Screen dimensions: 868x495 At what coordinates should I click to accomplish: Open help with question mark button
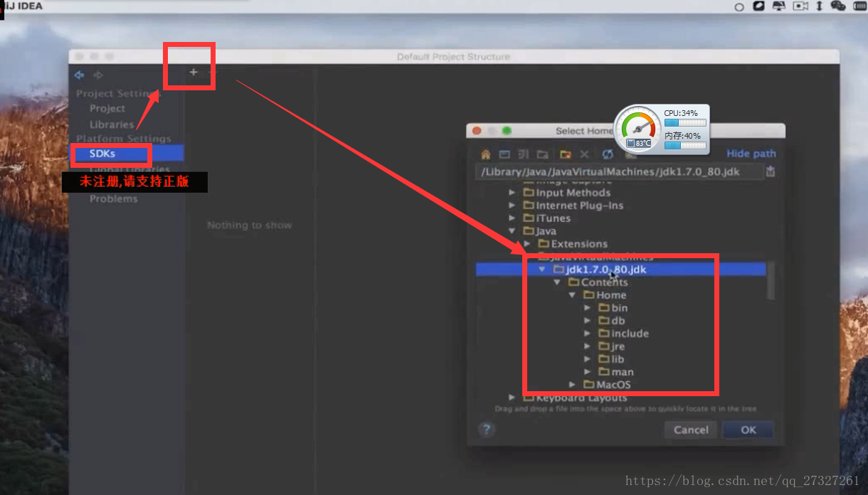tap(487, 430)
